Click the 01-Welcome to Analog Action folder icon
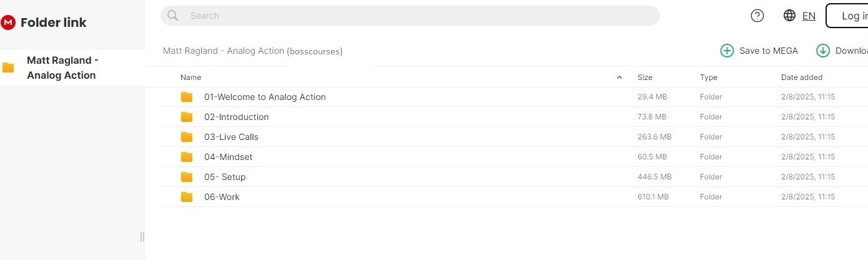This screenshot has width=868, height=260. coord(187,97)
